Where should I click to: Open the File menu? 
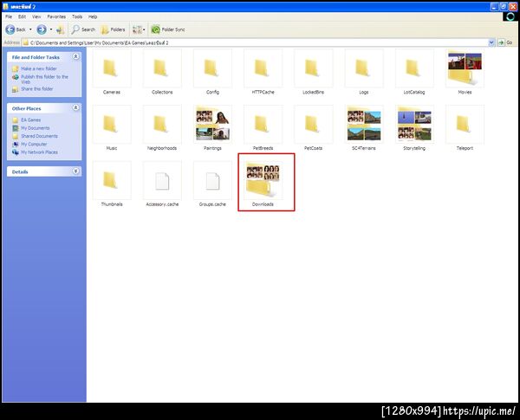(x=9, y=16)
